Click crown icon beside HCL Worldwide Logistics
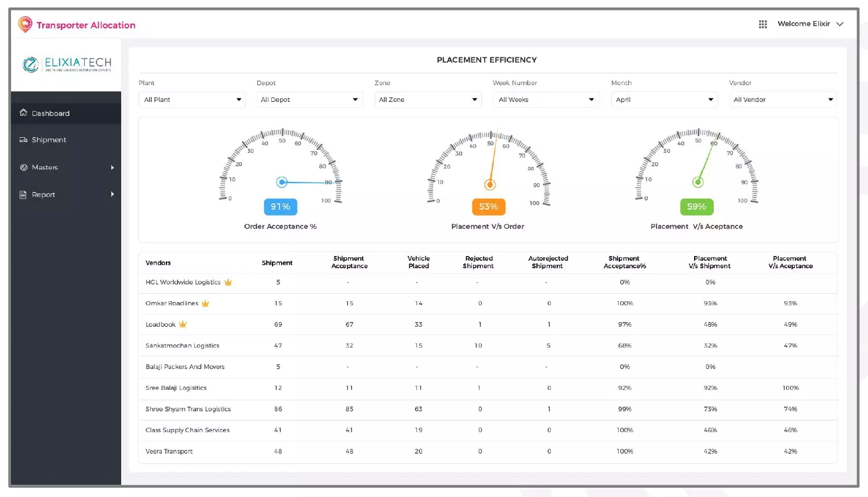Image resolution: width=868 pixels, height=497 pixels. [228, 282]
